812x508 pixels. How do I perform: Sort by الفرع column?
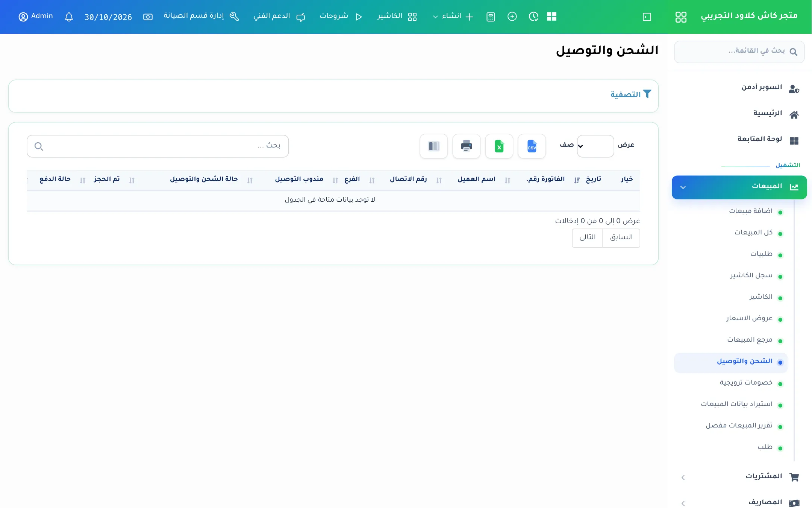352,179
